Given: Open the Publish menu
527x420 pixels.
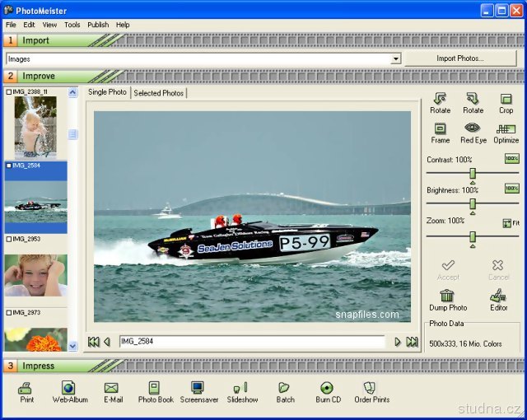Looking at the screenshot, I should (98, 25).
